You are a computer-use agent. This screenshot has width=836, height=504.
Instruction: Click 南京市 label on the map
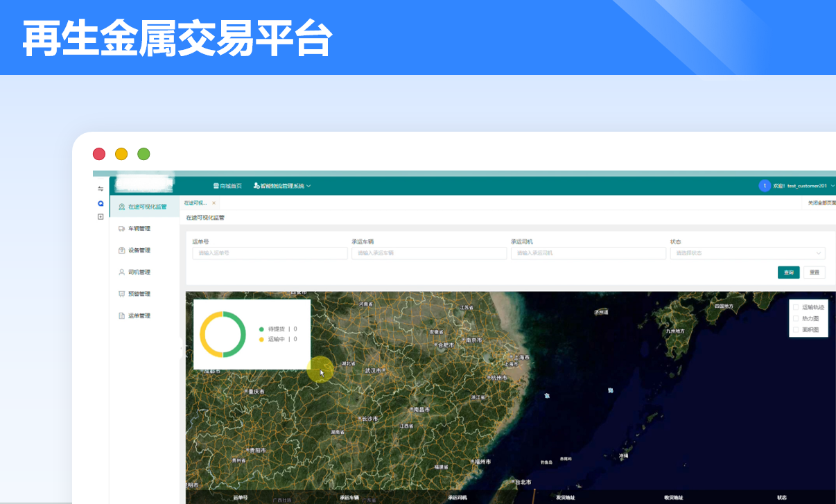[473, 340]
